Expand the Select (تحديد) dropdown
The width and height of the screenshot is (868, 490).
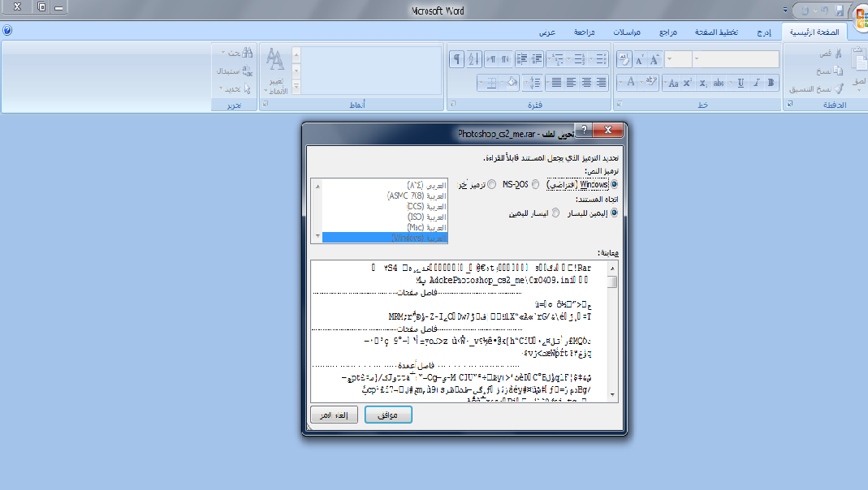click(221, 88)
